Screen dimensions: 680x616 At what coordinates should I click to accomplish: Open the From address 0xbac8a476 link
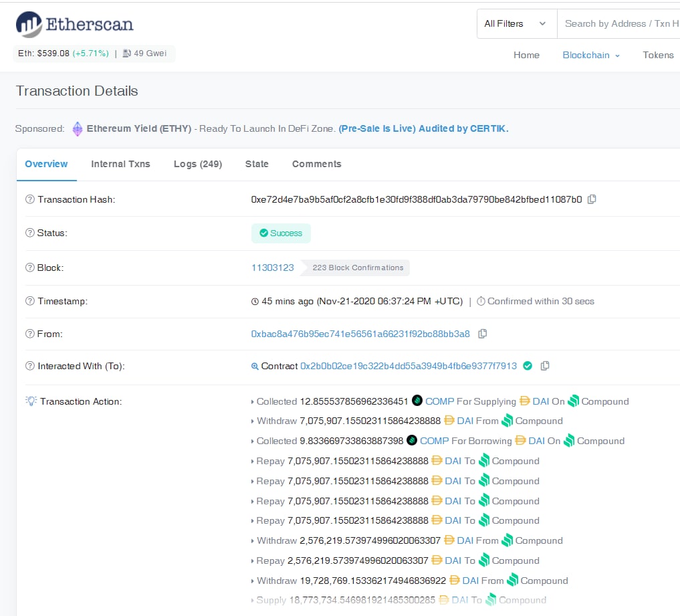[360, 334]
